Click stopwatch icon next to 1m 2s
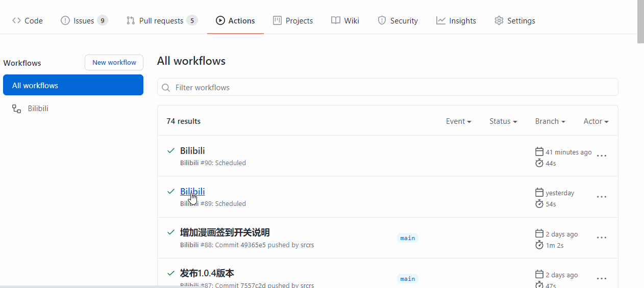 [539, 245]
